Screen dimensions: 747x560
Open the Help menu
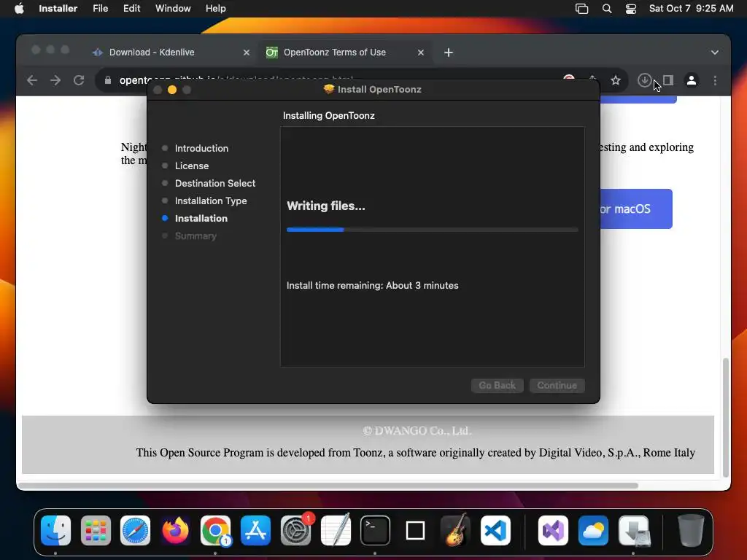[x=216, y=9]
